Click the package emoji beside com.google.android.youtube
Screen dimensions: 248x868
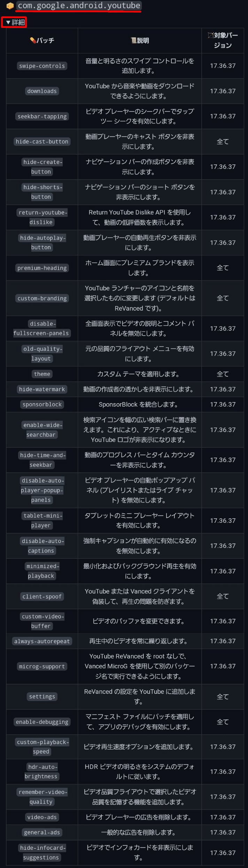coord(10,6)
